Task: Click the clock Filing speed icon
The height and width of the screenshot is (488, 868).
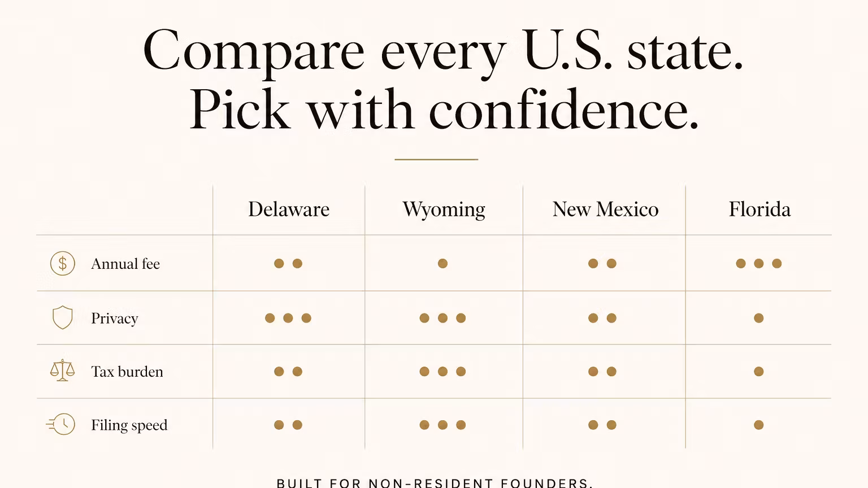Action: [61, 424]
